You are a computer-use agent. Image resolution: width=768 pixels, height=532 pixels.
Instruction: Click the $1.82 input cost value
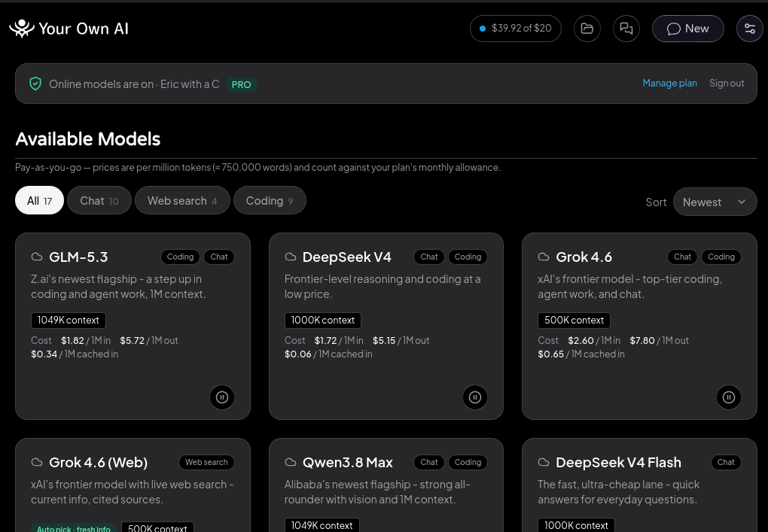click(72, 340)
